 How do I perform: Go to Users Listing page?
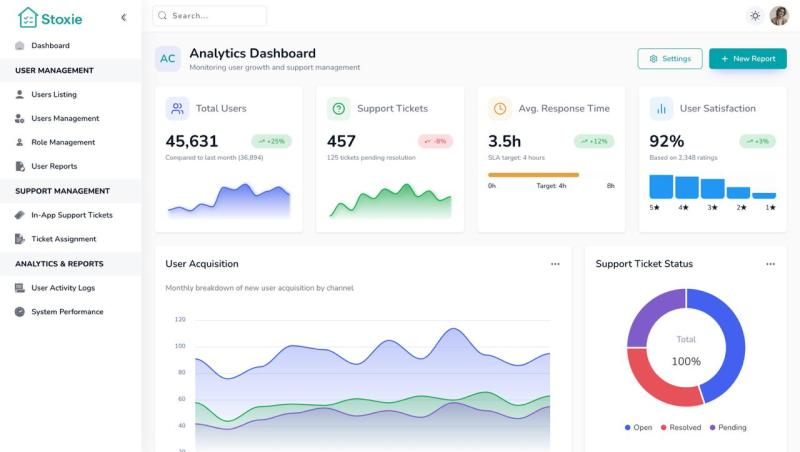pos(53,94)
